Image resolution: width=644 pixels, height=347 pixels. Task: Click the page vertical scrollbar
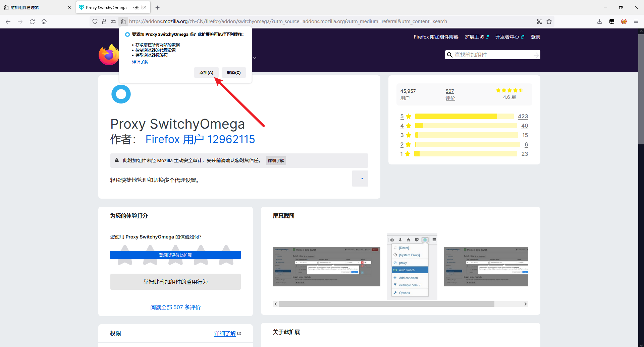point(641,89)
